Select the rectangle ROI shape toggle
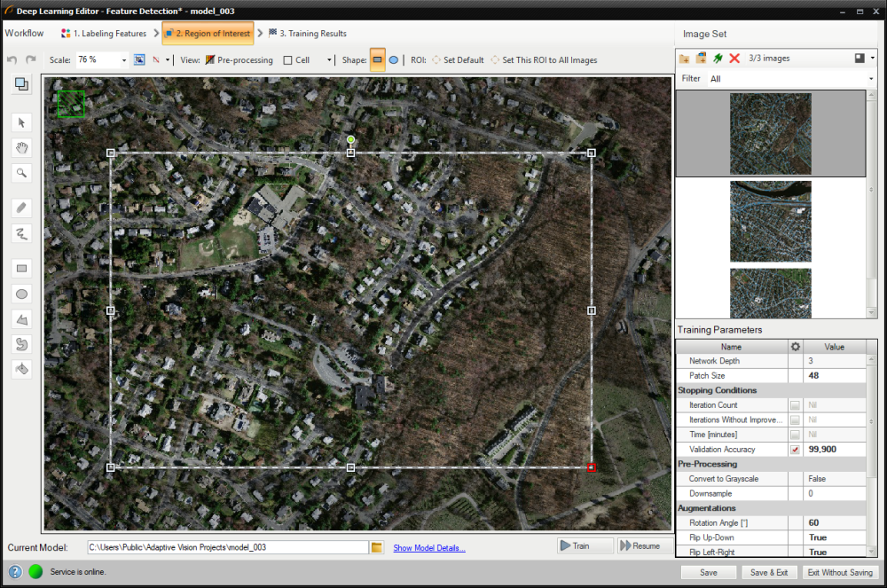 click(x=377, y=60)
